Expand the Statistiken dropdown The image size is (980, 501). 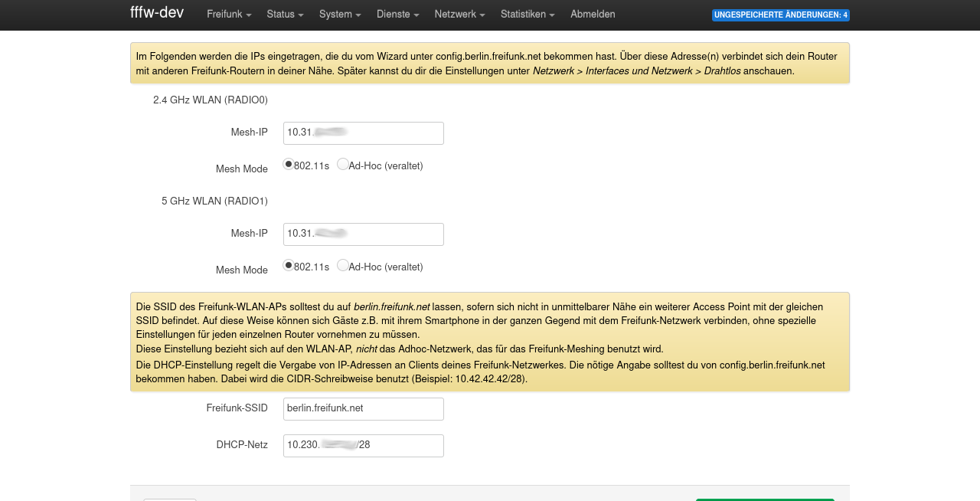click(527, 15)
